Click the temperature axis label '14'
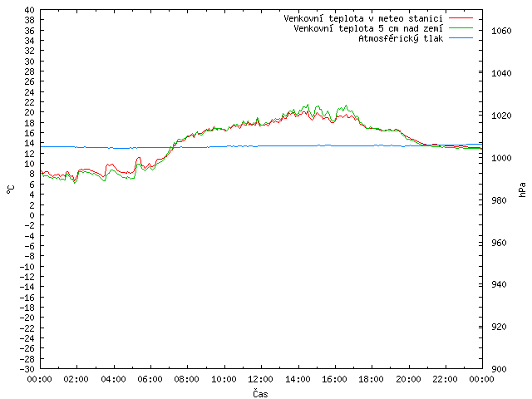 [30, 143]
